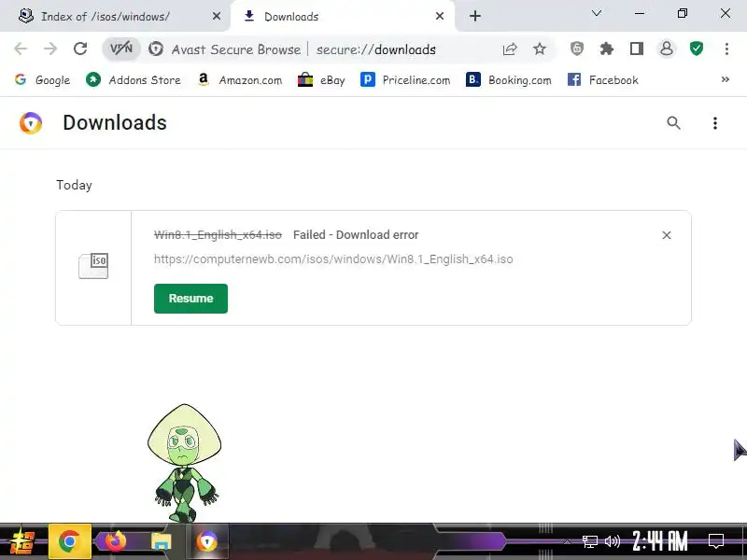Remove the Win8.1_English_x64.iso entry from list

point(667,235)
